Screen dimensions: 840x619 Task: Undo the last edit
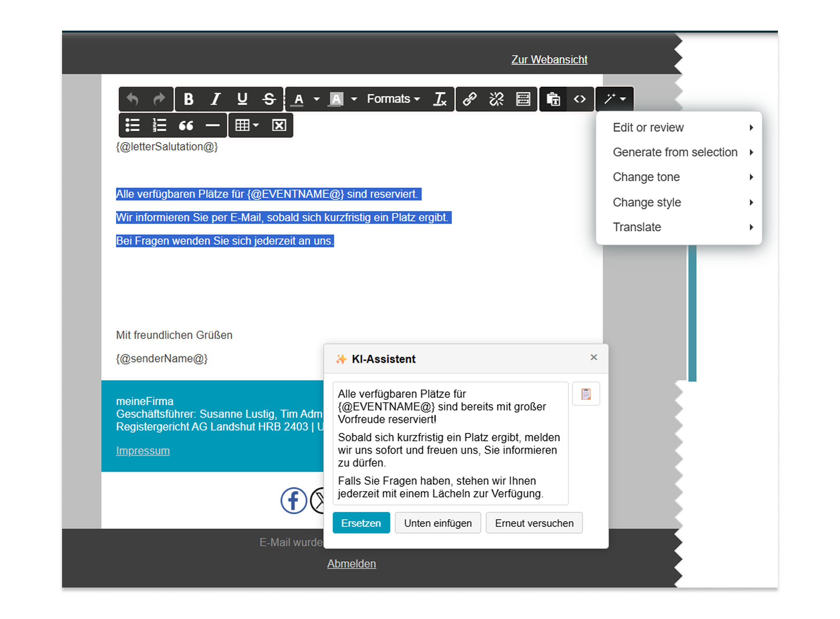pos(132,99)
